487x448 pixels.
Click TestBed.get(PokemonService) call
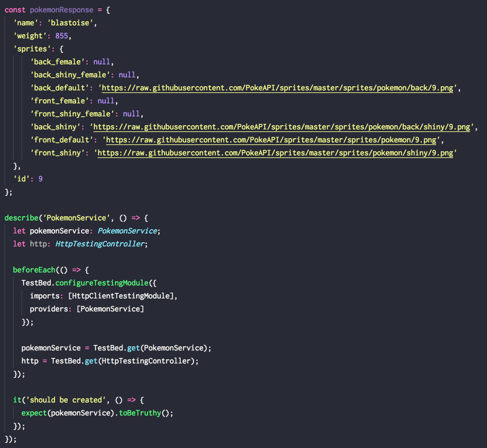click(x=150, y=348)
